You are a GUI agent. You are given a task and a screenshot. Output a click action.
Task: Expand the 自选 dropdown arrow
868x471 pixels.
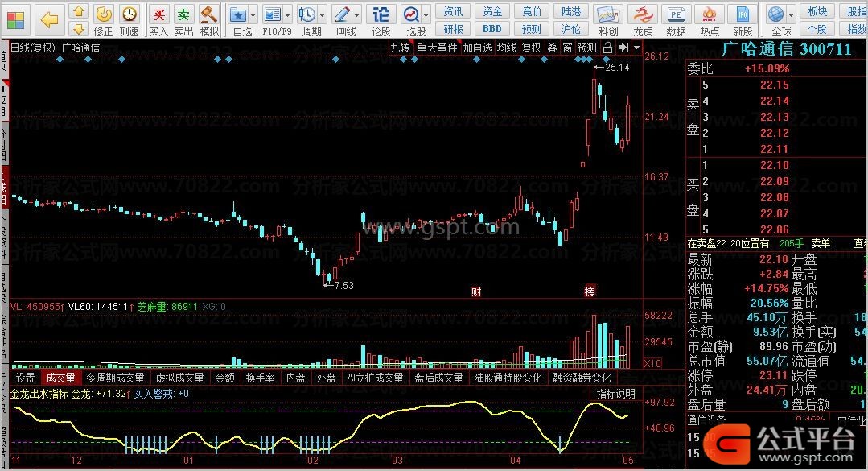tap(253, 15)
